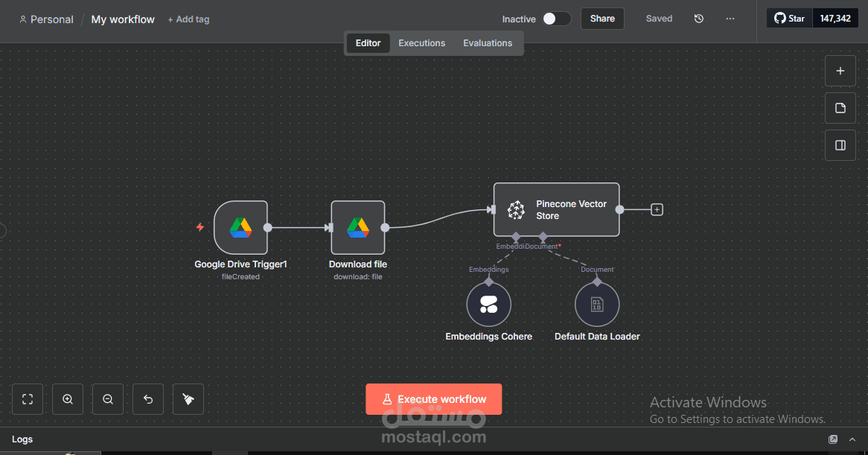Click the Download file output connector
868x455 pixels.
[386, 228]
